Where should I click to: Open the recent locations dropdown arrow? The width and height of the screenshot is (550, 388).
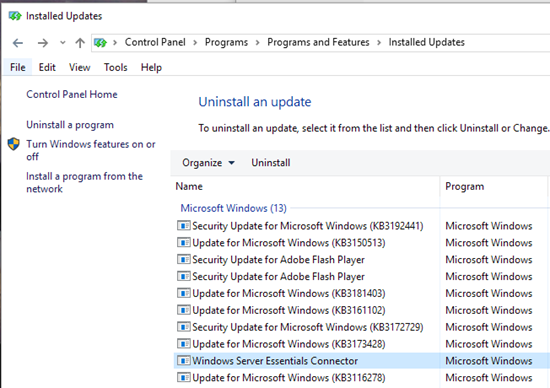(x=62, y=43)
